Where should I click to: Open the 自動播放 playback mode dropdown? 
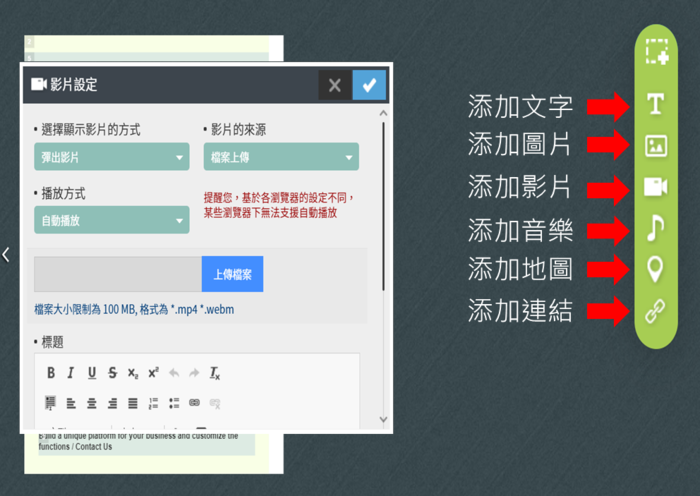[x=111, y=220]
